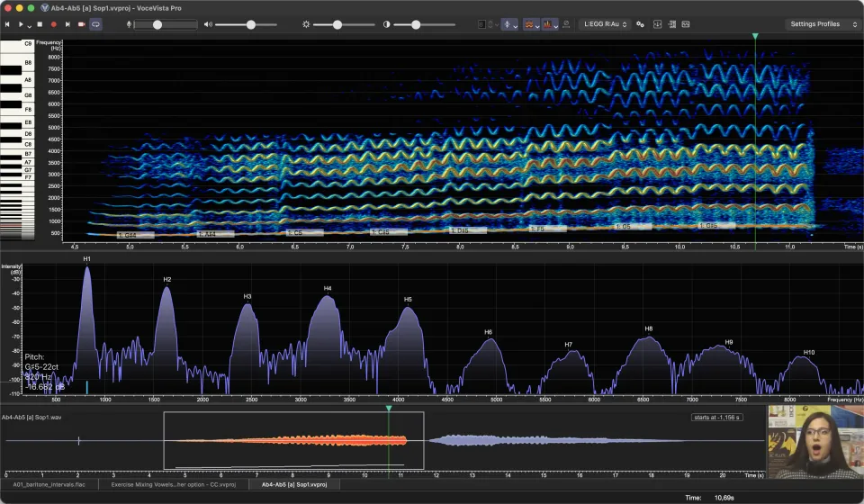Open the Settings Profiles dropdown
The image size is (864, 504).
[822, 24]
